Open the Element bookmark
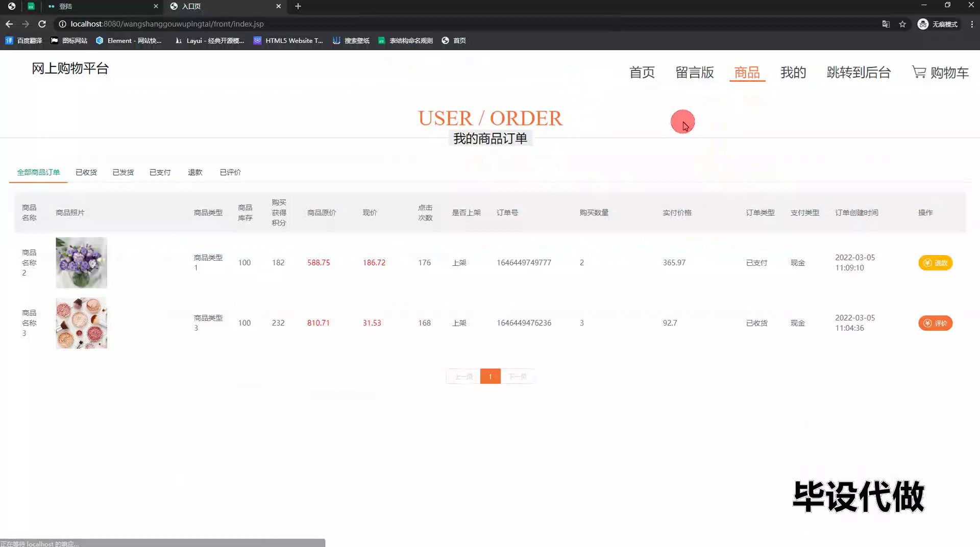 click(x=129, y=40)
